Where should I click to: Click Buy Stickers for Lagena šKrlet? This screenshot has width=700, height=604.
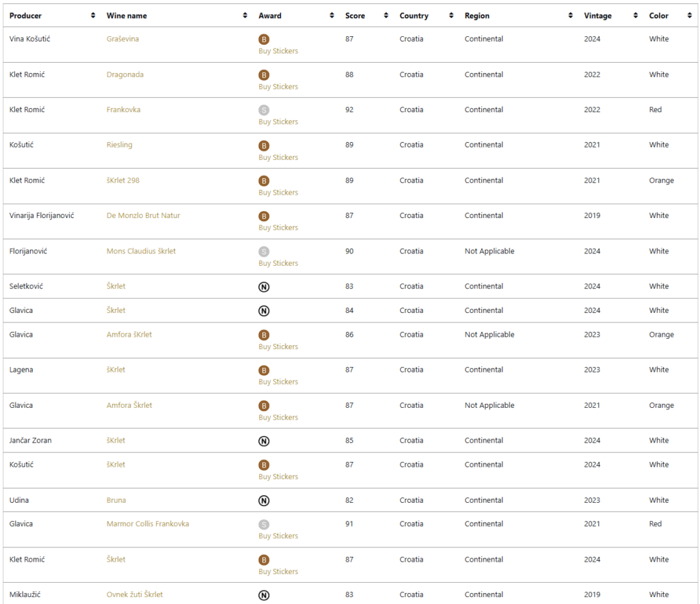click(x=278, y=382)
